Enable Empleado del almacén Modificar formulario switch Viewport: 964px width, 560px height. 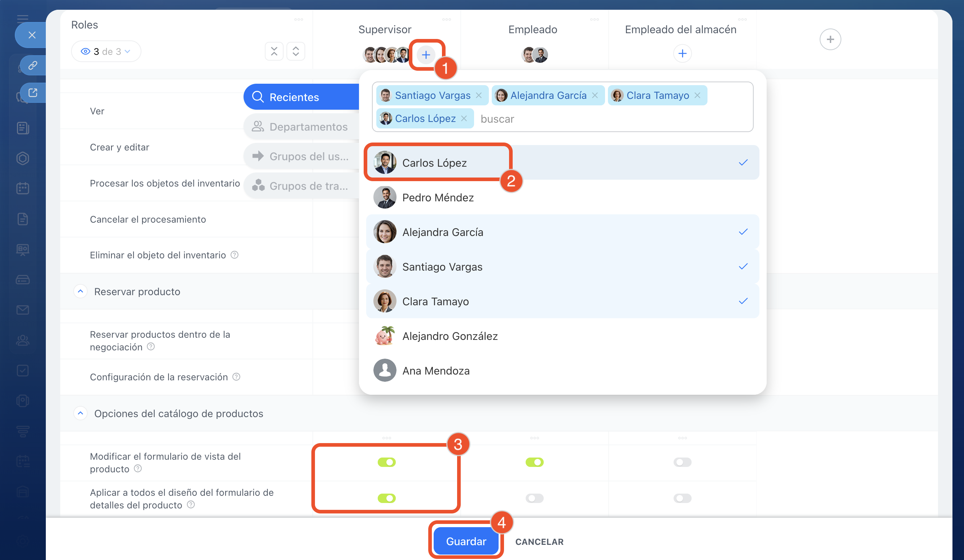coord(682,462)
